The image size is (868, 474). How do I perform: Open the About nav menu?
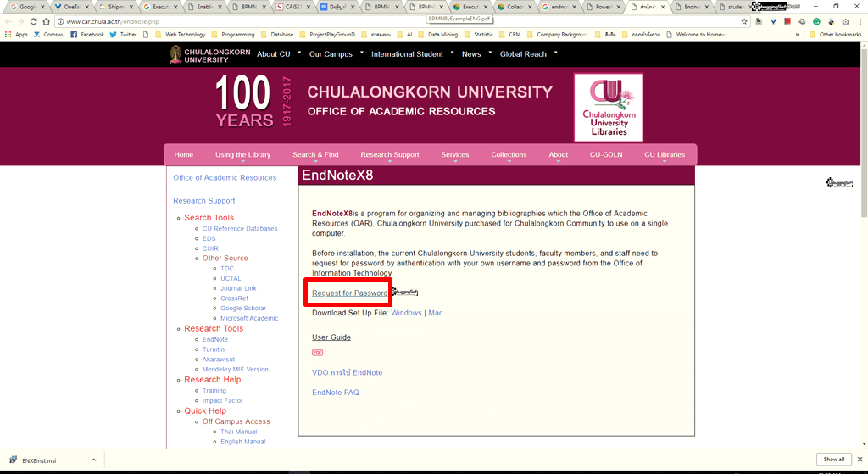click(558, 155)
